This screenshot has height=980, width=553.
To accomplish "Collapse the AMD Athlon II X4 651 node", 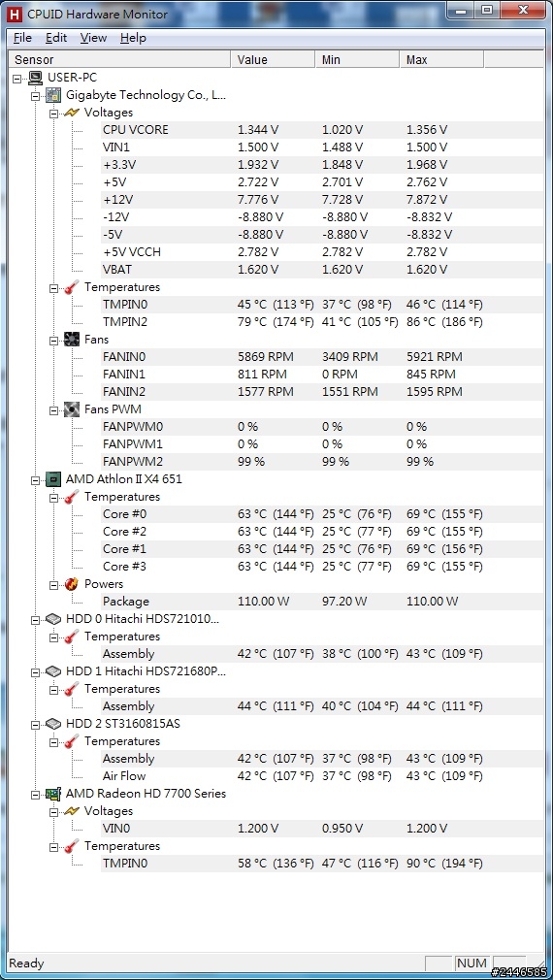I will (36, 479).
